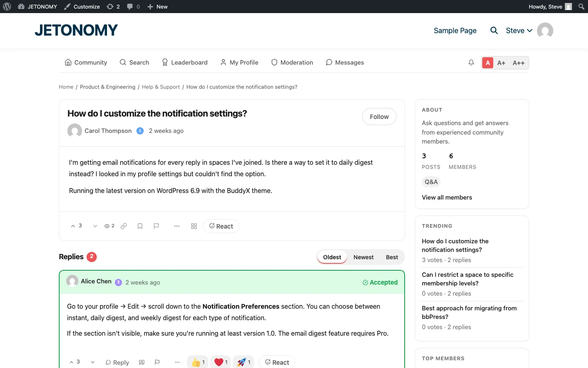This screenshot has height=368, width=588.
Task: Toggle the rocket reaction on Alice's reply
Action: click(243, 362)
